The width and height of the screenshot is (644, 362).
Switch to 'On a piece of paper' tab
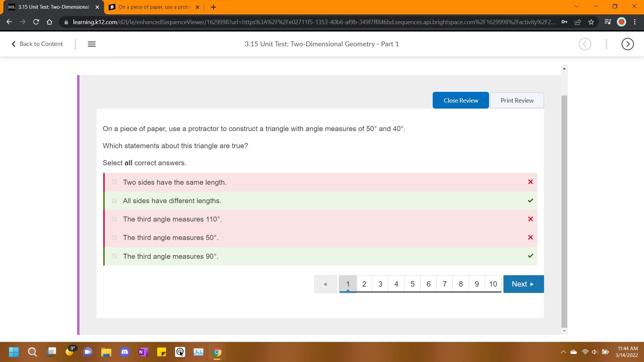[x=154, y=7]
